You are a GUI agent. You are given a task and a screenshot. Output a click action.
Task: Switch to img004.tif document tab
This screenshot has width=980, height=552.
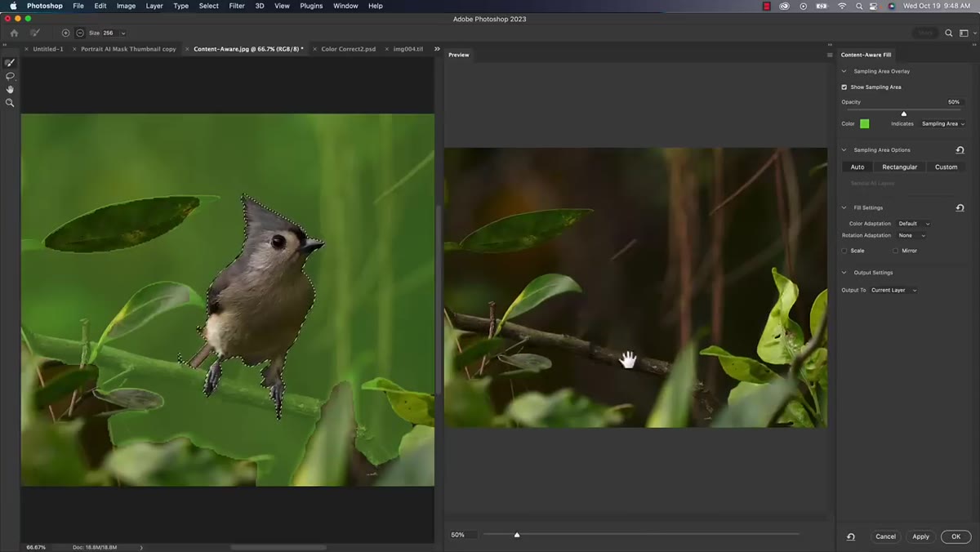(408, 49)
